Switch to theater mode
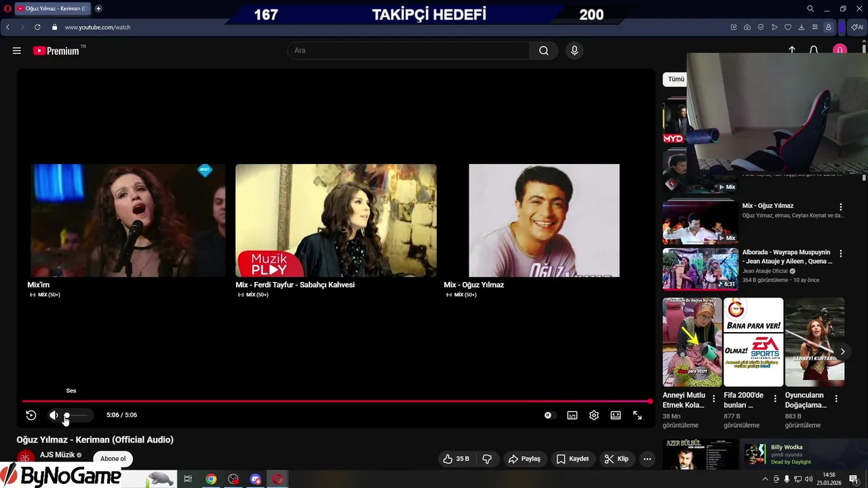The width and height of the screenshot is (868, 488). click(616, 415)
